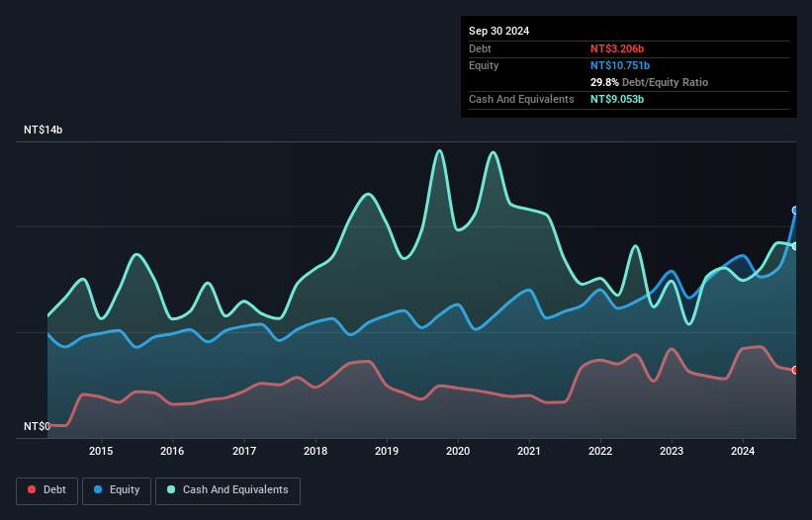Toggle Cash And Equivalents legend item

pyautogui.click(x=227, y=490)
